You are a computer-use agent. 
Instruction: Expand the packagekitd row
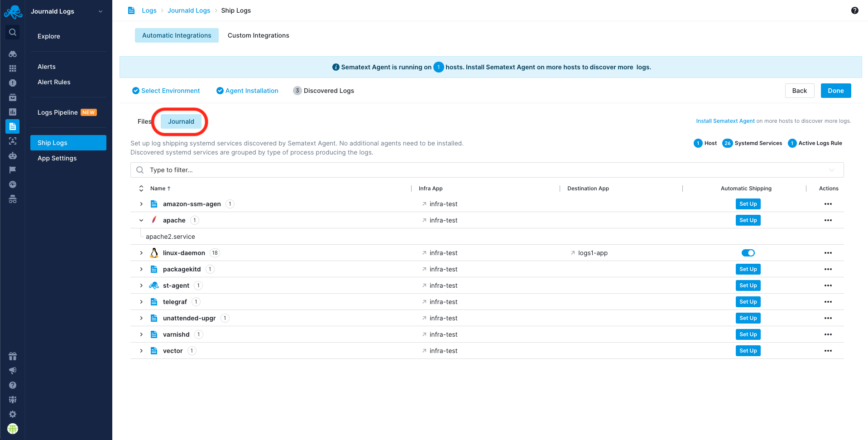coord(141,269)
